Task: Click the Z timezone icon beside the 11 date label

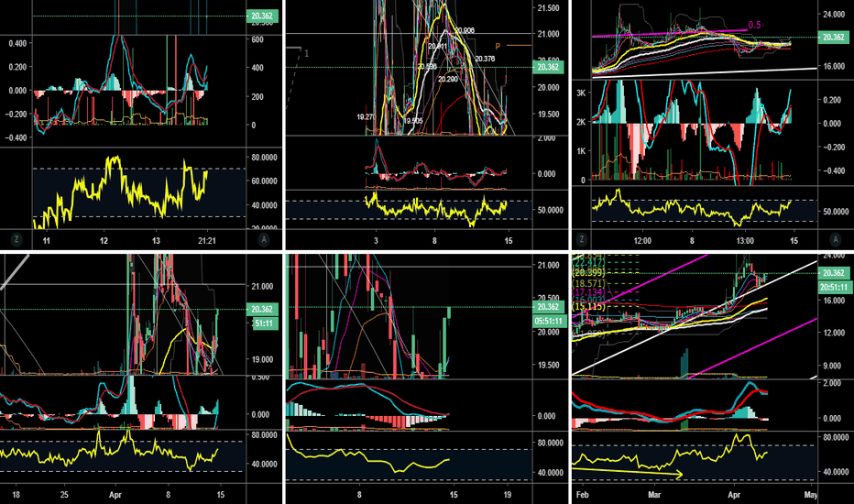Action: click(16, 239)
